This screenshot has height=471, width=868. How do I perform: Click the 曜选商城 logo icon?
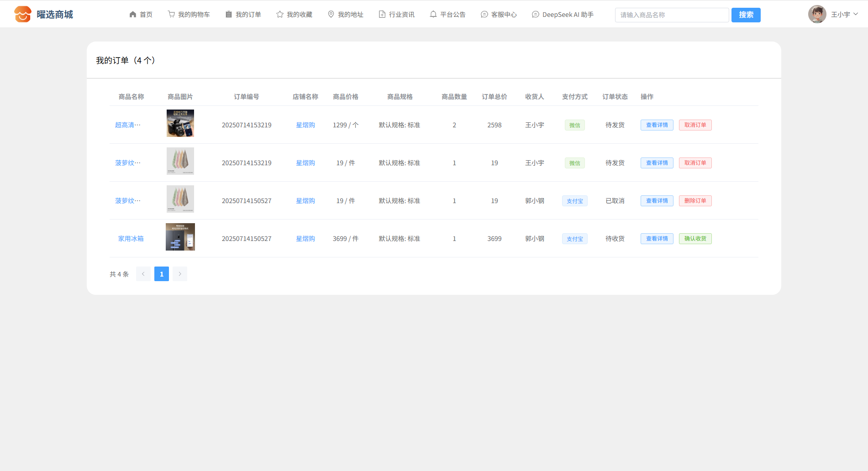(x=22, y=15)
